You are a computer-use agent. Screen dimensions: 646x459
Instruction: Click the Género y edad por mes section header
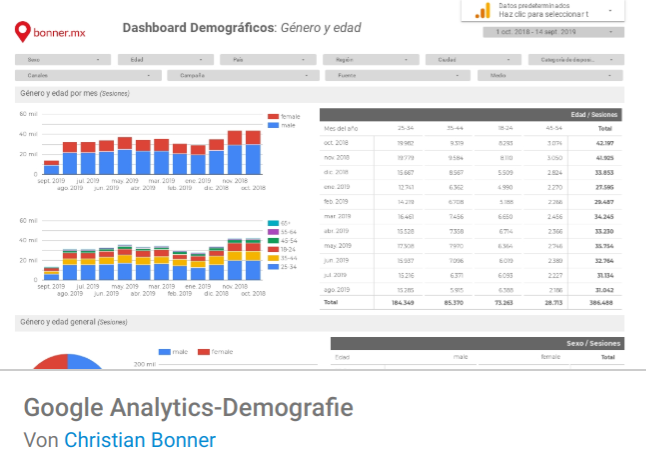coord(320,94)
